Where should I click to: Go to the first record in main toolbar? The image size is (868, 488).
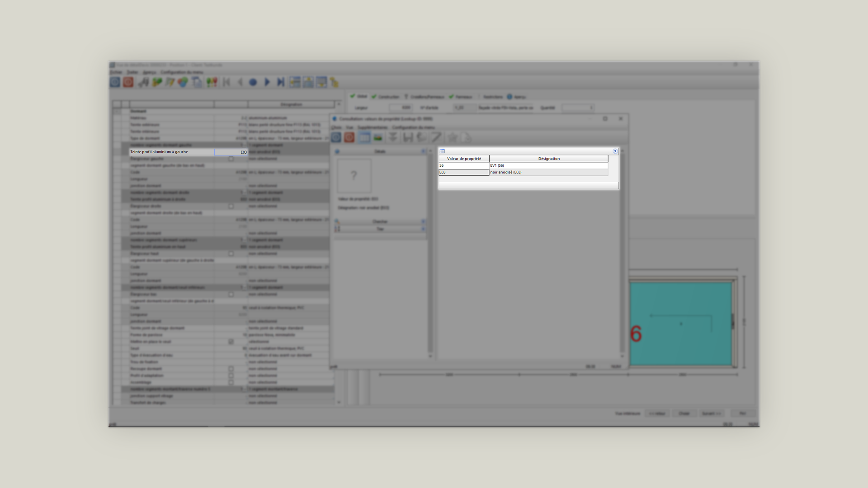click(x=226, y=82)
